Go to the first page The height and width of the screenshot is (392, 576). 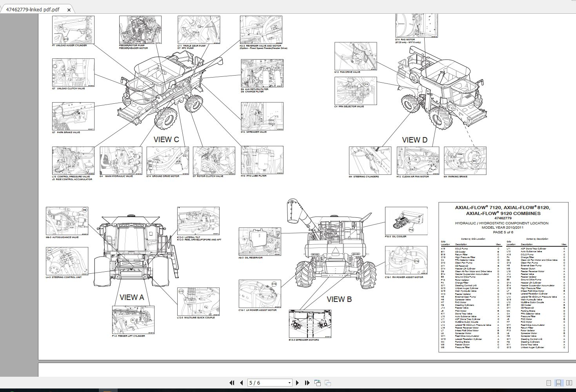(x=232, y=383)
